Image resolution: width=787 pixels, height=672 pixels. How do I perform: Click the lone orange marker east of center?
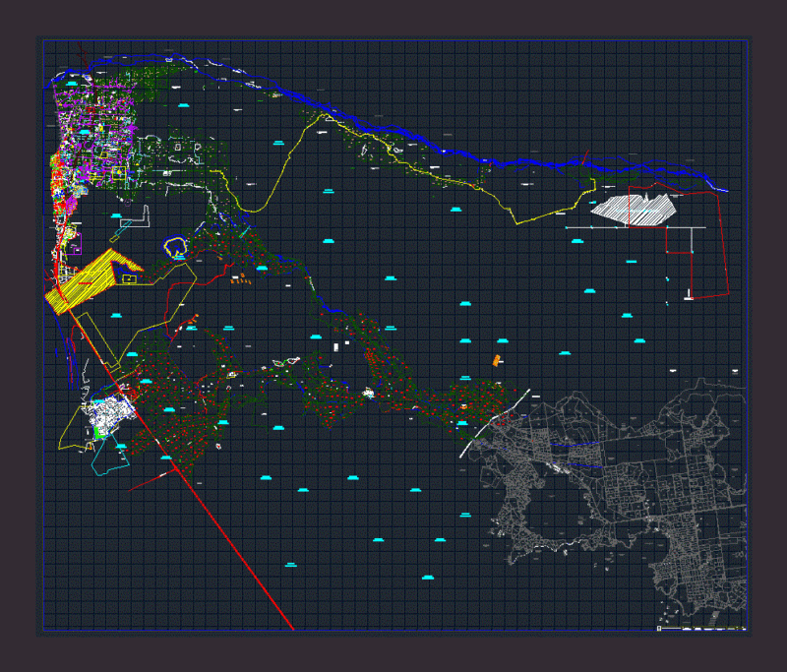pos(497,360)
